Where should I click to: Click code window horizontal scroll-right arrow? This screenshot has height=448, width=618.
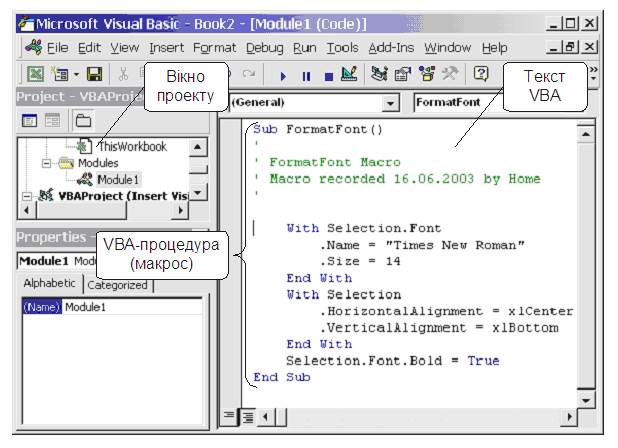[x=569, y=416]
